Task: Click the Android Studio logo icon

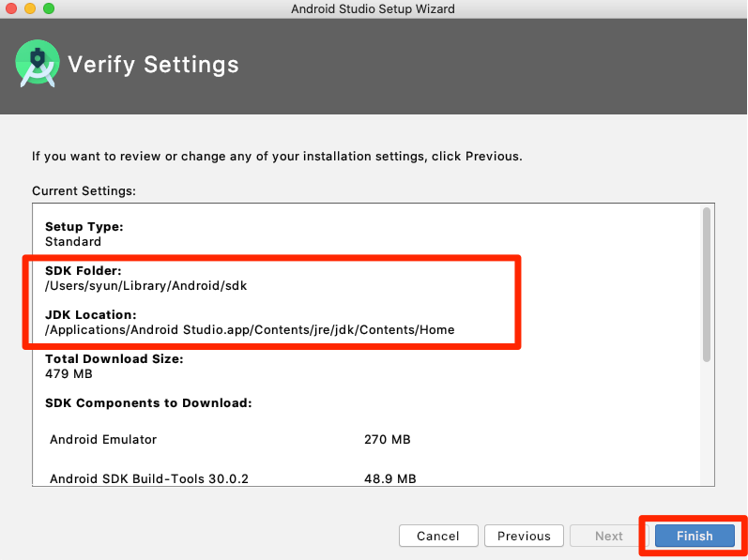Action: (x=38, y=64)
